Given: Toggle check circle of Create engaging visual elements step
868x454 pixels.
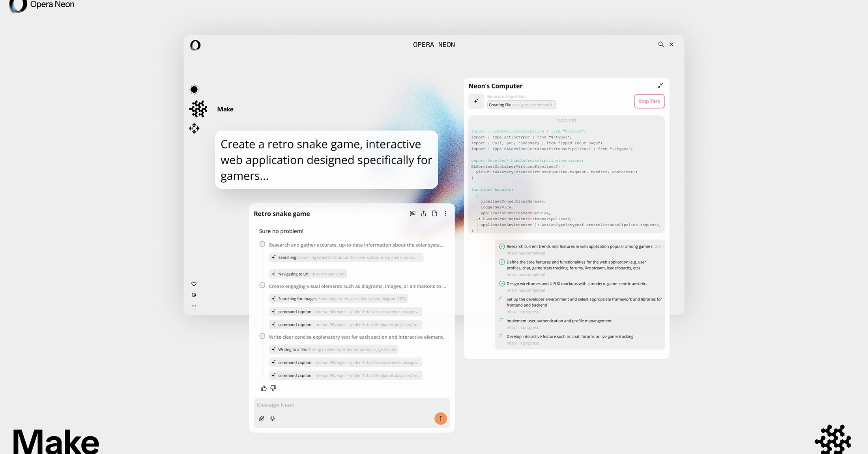Looking at the screenshot, I should point(262,285).
